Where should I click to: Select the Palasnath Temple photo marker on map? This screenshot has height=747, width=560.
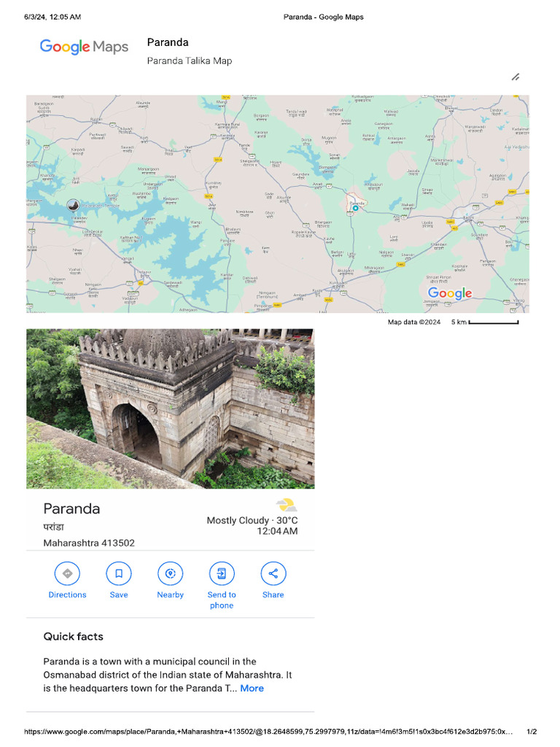73,205
